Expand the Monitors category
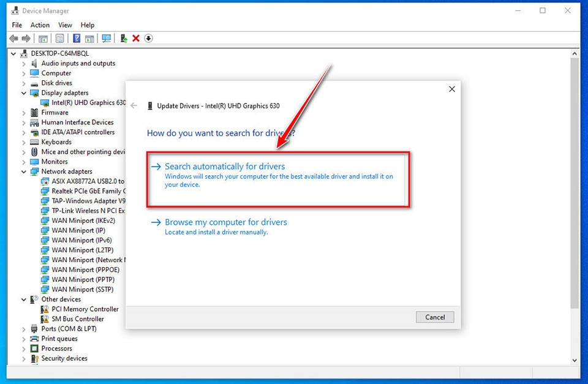Viewport: 588px width, 384px height. (x=24, y=161)
